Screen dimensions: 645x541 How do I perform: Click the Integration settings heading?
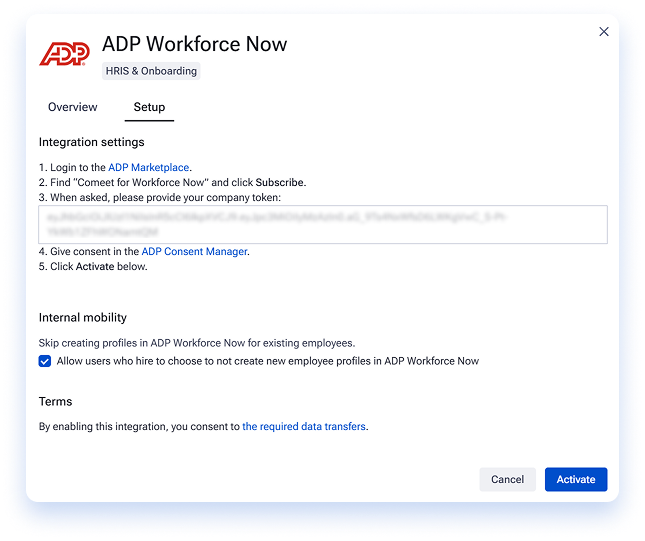pyautogui.click(x=92, y=142)
